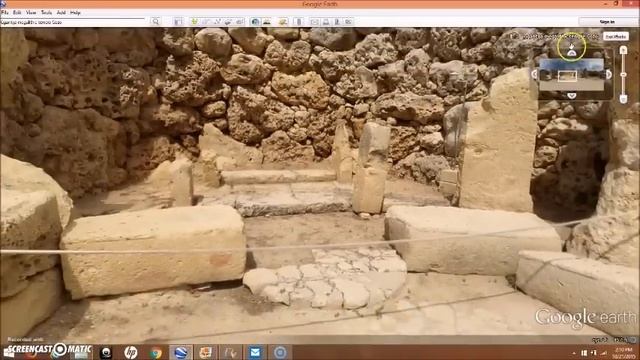Click the Record a Tour icon
The width and height of the screenshot is (640, 360).
click(240, 22)
